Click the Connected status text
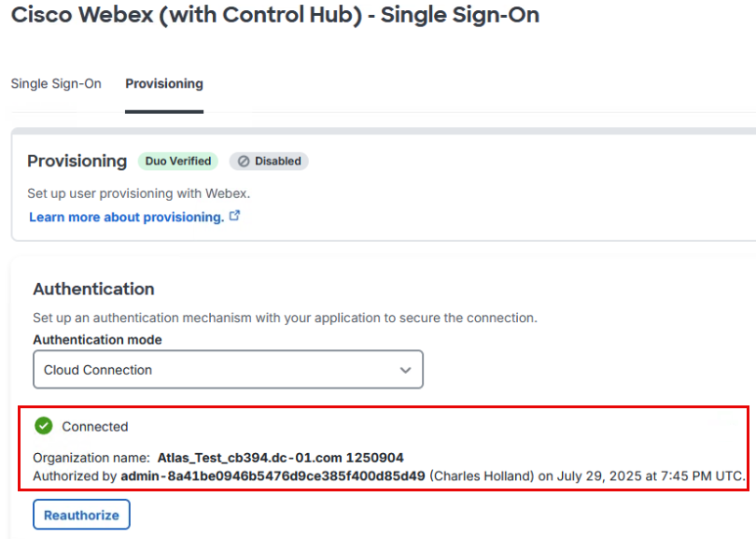 click(x=95, y=427)
